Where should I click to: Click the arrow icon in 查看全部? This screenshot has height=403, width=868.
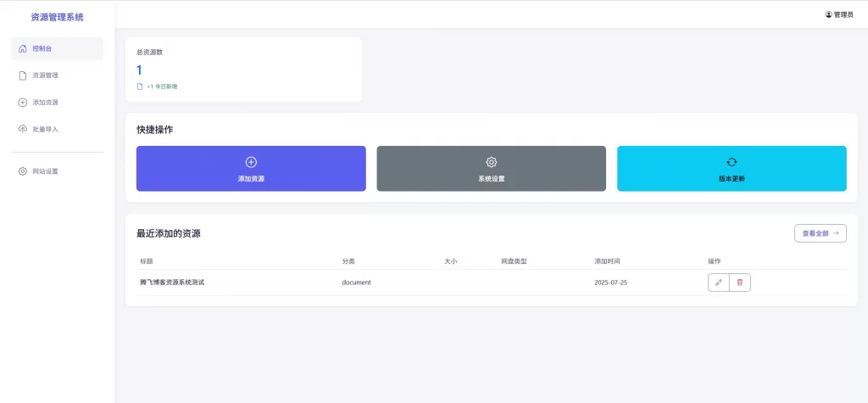pos(836,233)
